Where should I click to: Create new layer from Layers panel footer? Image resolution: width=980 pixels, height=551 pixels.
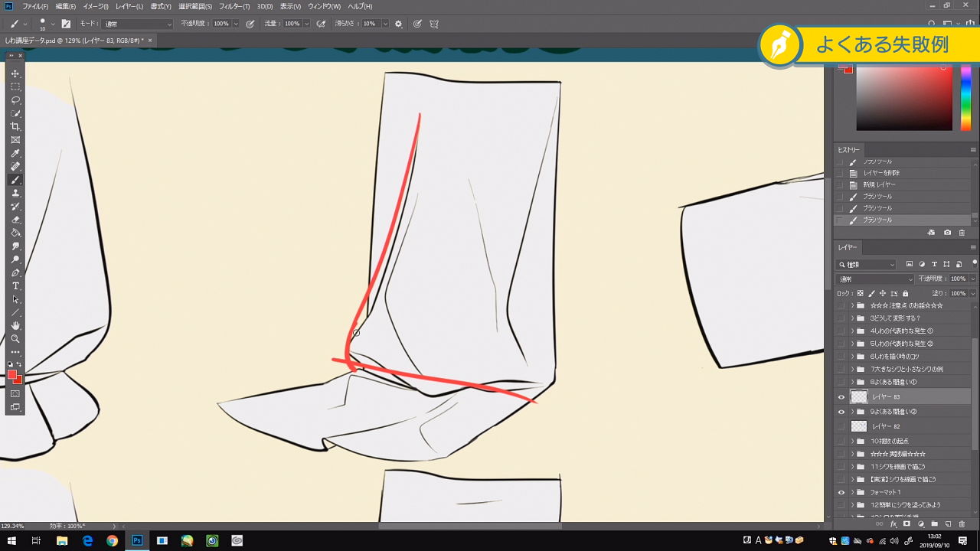pyautogui.click(x=948, y=524)
